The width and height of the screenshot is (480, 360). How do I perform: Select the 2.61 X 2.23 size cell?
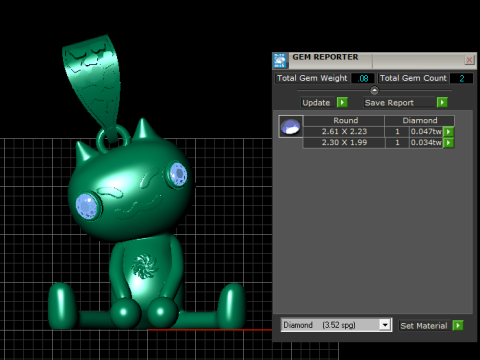coord(344,132)
